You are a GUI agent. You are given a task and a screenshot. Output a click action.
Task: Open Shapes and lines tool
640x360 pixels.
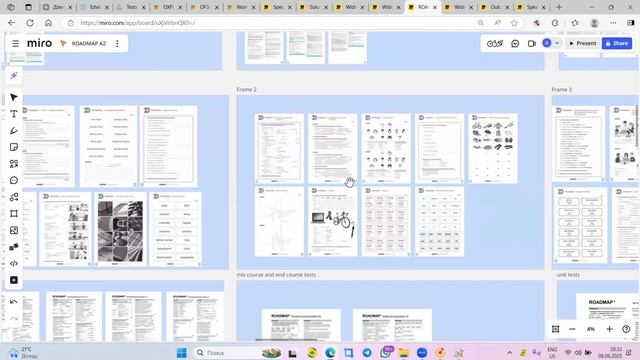13,164
